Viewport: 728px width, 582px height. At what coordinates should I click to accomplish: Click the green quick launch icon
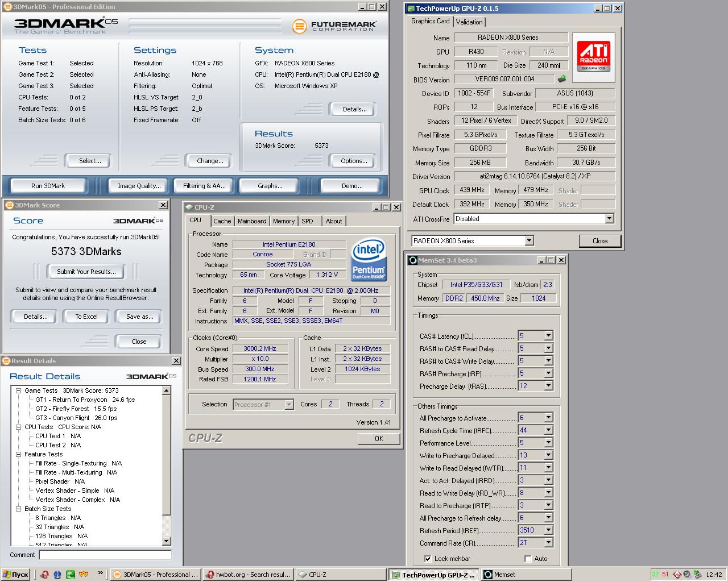(71, 575)
